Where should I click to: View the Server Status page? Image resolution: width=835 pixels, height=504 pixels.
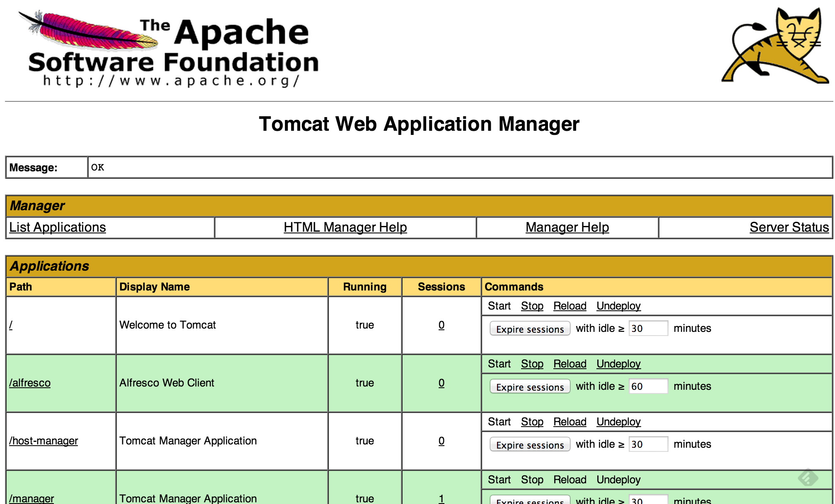pos(789,227)
